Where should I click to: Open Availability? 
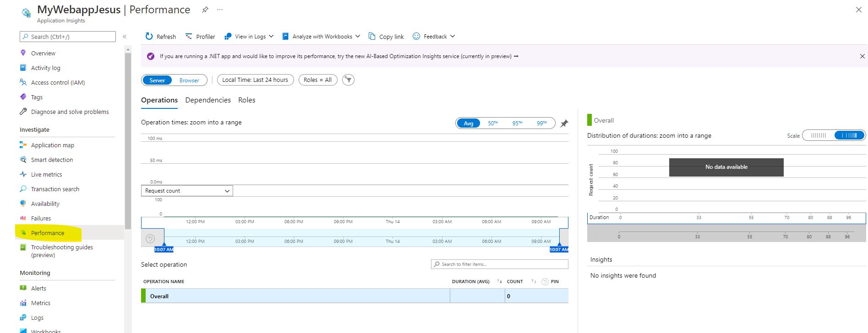(x=45, y=204)
